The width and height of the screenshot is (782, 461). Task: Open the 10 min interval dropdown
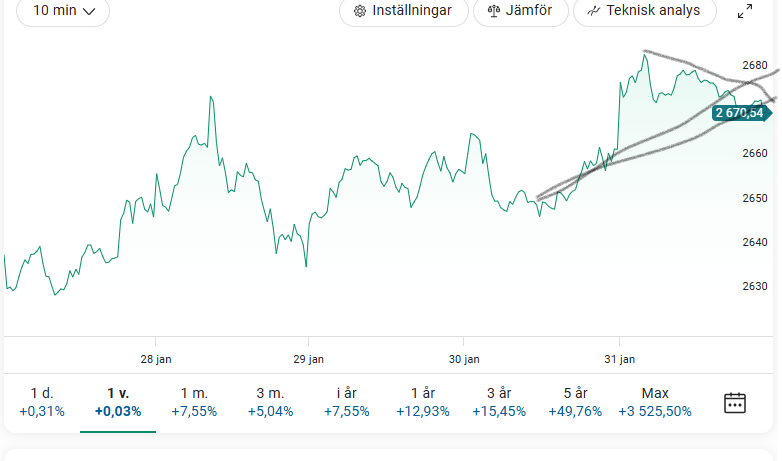[x=63, y=11]
